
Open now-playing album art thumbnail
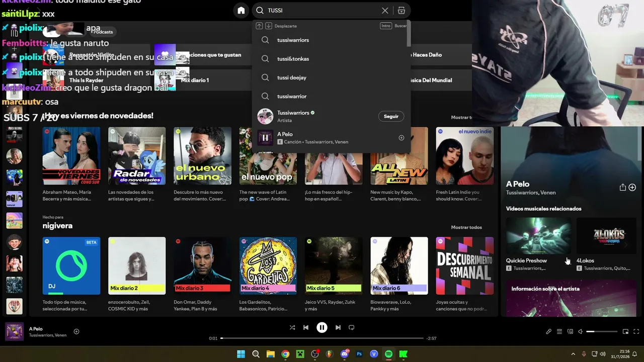click(x=14, y=332)
